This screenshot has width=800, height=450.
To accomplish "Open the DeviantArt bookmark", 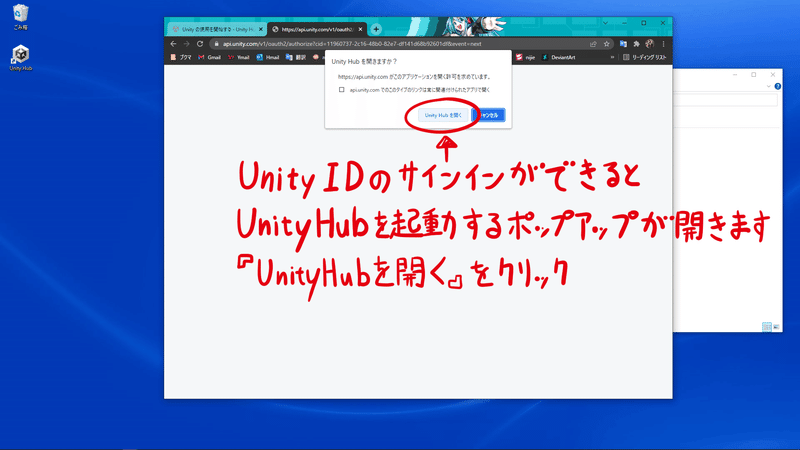I will 558,57.
